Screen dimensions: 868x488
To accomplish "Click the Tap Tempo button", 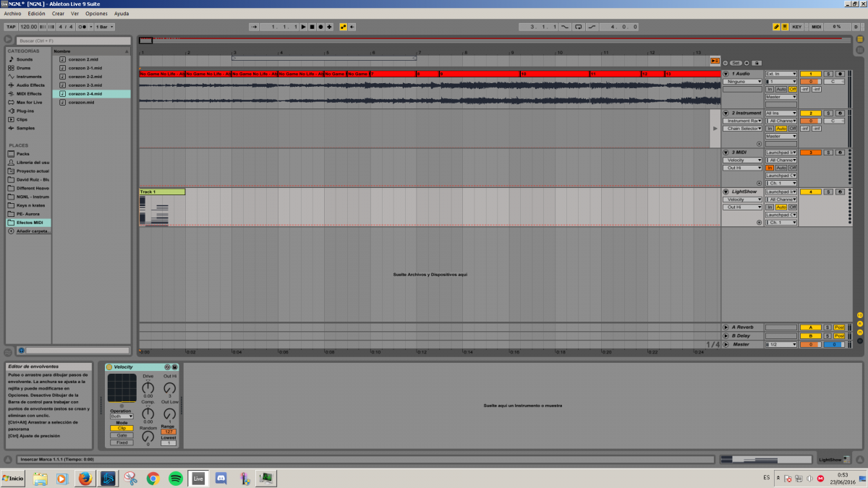I will [11, 27].
